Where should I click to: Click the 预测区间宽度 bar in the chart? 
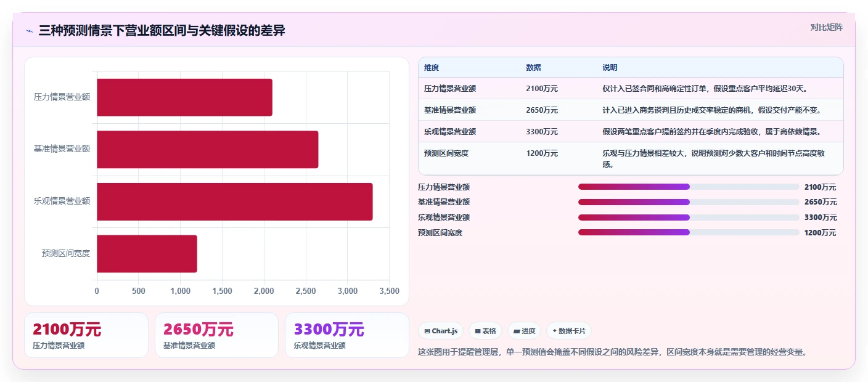coord(147,254)
